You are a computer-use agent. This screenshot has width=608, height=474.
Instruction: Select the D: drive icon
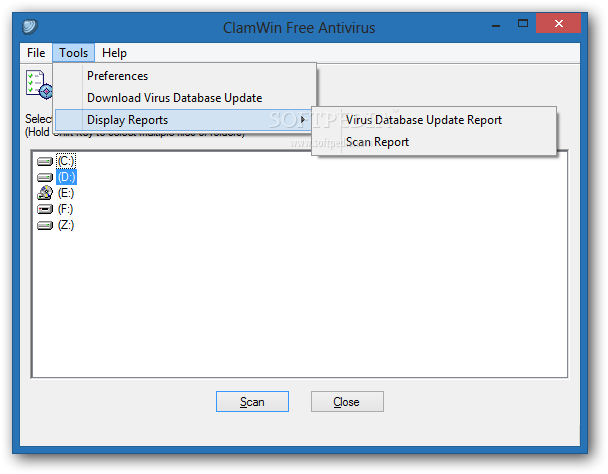pyautogui.click(x=45, y=177)
